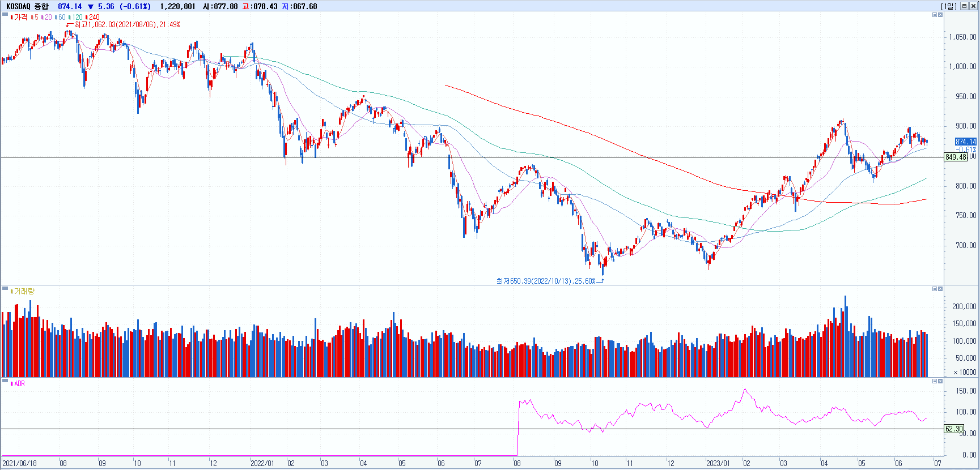This screenshot has height=470, width=980.
Task: Click the 849.48 horizontal line price tag
Action: click(x=956, y=157)
